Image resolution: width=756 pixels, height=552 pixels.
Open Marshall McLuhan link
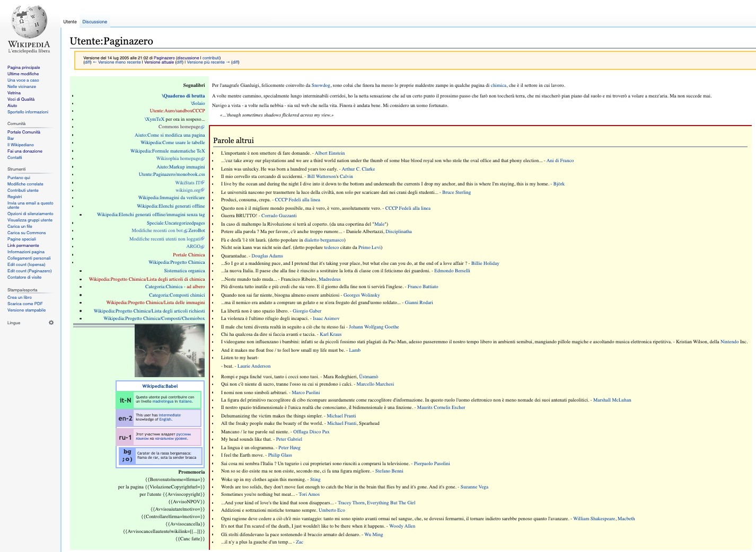[612, 400]
